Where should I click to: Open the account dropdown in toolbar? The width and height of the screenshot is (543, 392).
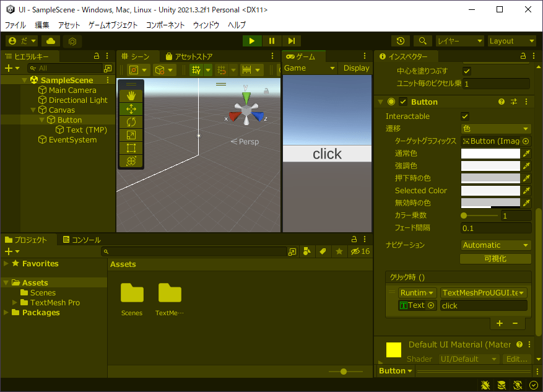(x=22, y=41)
